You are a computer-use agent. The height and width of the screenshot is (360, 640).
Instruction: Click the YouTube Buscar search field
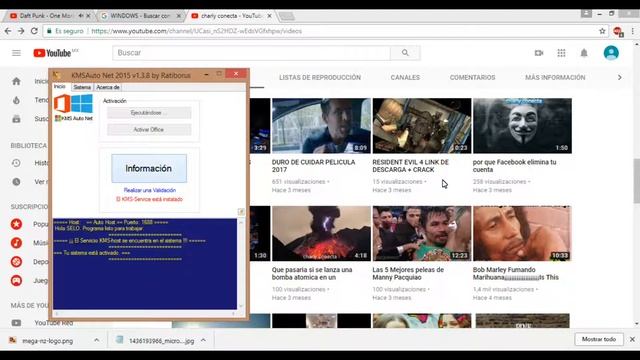click(x=251, y=53)
